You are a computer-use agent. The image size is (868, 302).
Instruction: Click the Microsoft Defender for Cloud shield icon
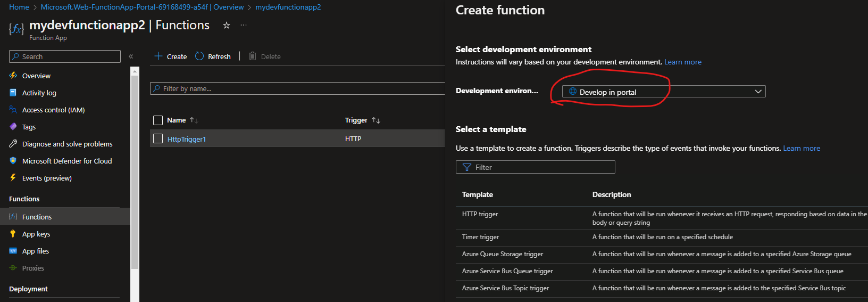tap(13, 161)
